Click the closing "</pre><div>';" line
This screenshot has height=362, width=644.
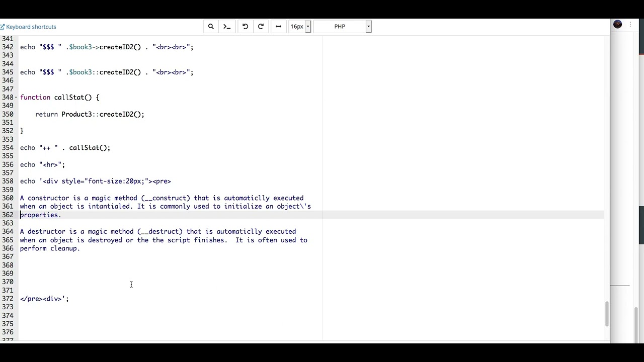44,299
